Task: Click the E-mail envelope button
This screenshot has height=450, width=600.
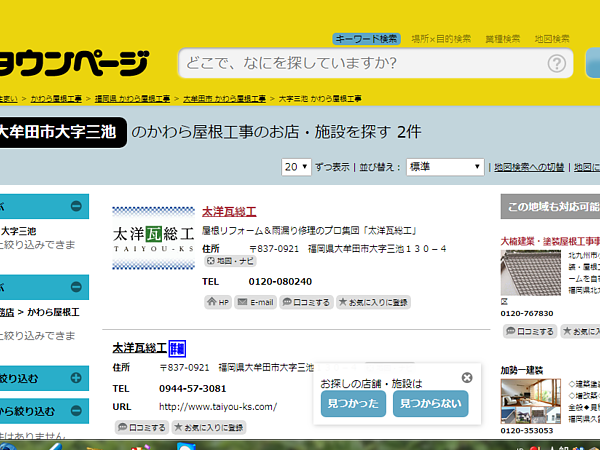Action: coord(255,302)
